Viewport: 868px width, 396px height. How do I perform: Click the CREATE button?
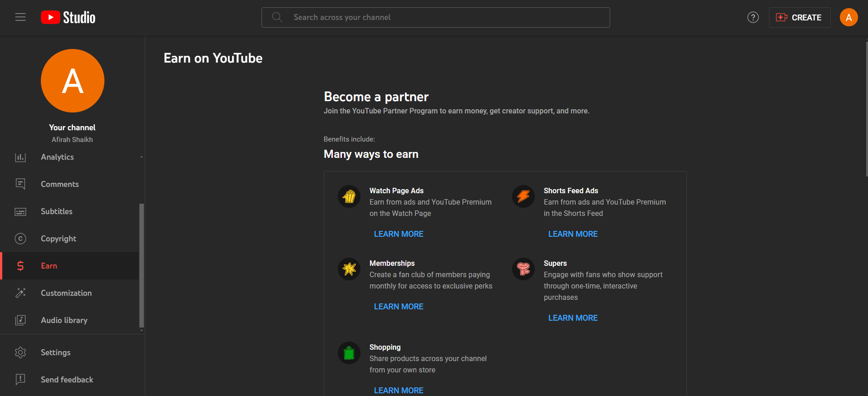799,17
